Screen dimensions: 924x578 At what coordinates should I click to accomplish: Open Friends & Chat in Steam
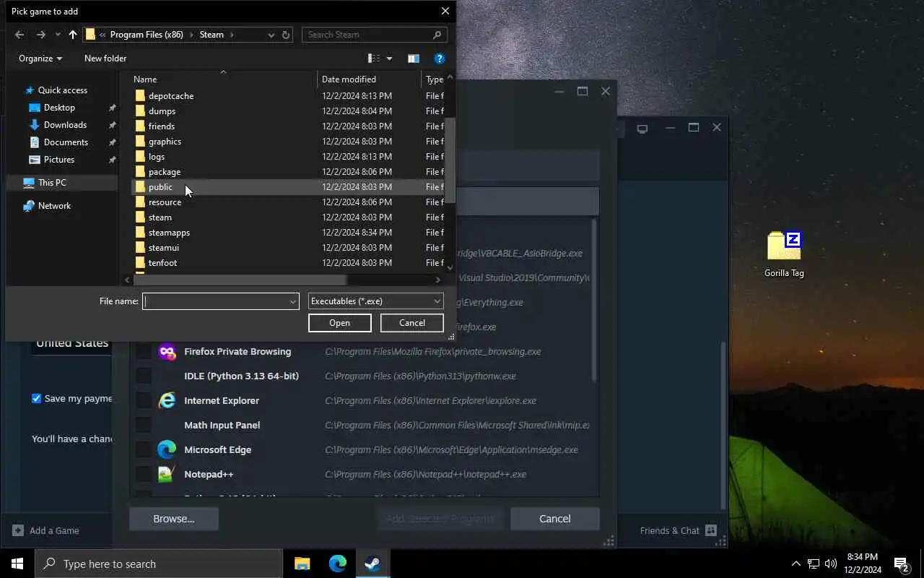[x=678, y=530]
